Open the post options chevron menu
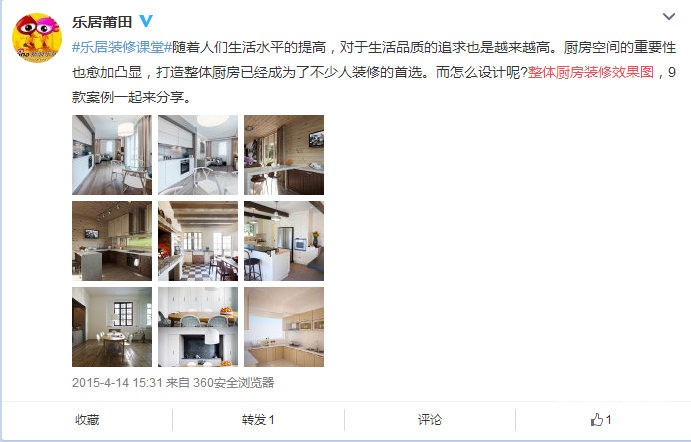This screenshot has height=442, width=691. tap(669, 17)
